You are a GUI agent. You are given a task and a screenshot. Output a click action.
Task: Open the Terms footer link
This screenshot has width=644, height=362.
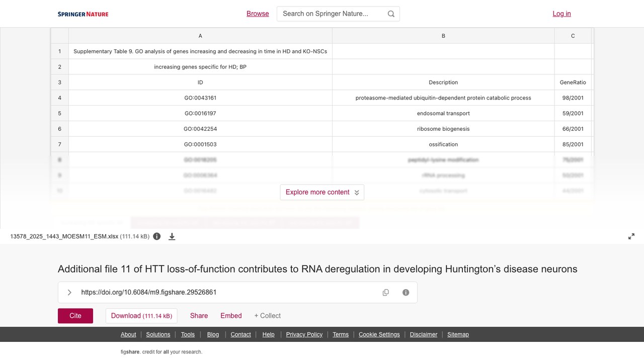341,334
